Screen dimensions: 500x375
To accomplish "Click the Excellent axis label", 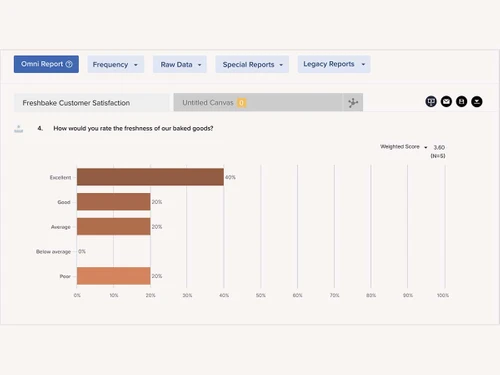I will tap(60, 177).
